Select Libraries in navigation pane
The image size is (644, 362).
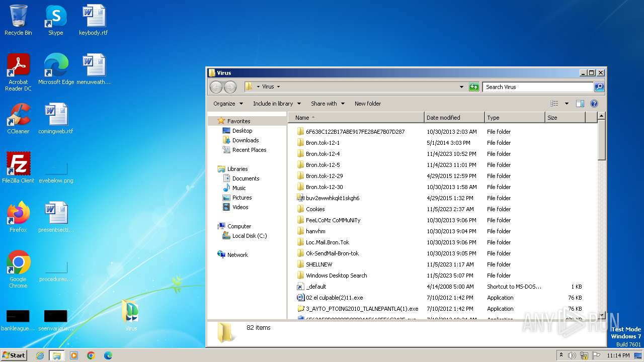237,169
